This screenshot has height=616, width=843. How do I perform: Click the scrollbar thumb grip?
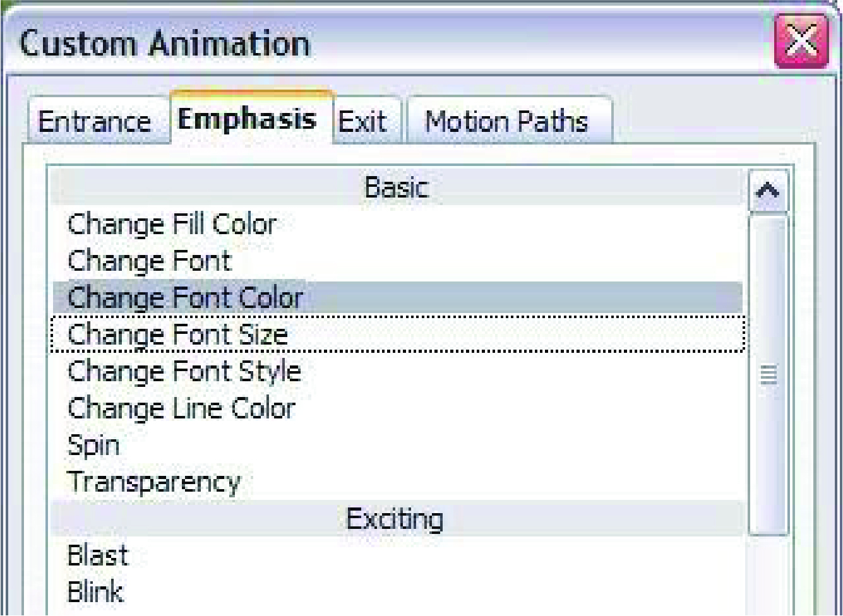click(768, 375)
